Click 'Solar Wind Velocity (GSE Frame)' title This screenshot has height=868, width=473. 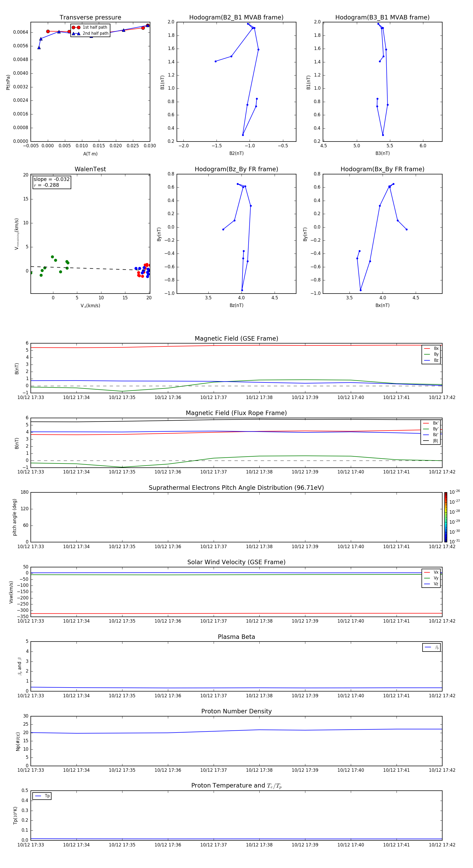point(236,562)
